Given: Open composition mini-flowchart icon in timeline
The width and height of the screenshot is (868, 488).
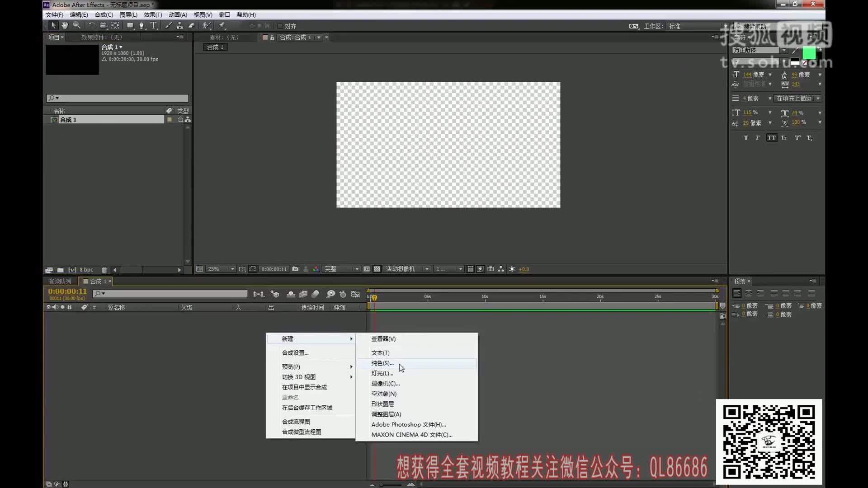Looking at the screenshot, I should 258,294.
